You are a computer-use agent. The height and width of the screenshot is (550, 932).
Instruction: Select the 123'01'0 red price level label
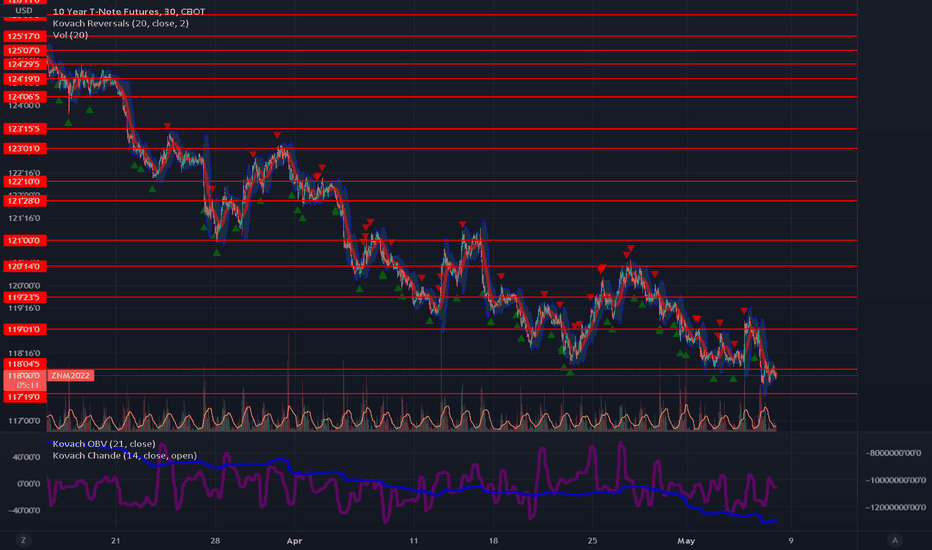point(24,149)
